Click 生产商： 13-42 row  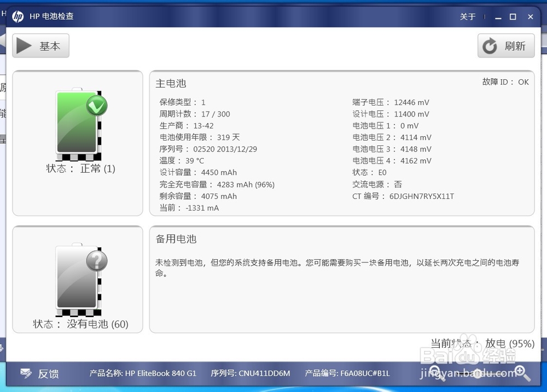(187, 126)
